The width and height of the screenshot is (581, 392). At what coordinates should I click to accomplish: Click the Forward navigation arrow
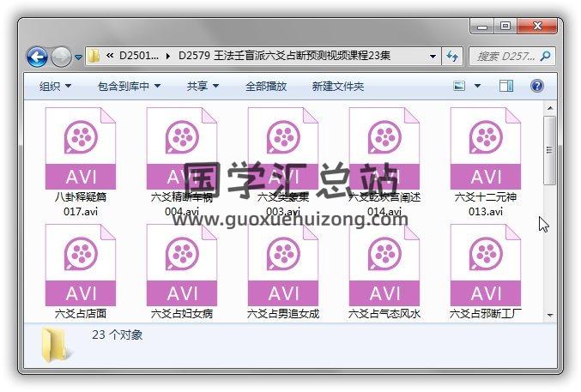point(61,57)
